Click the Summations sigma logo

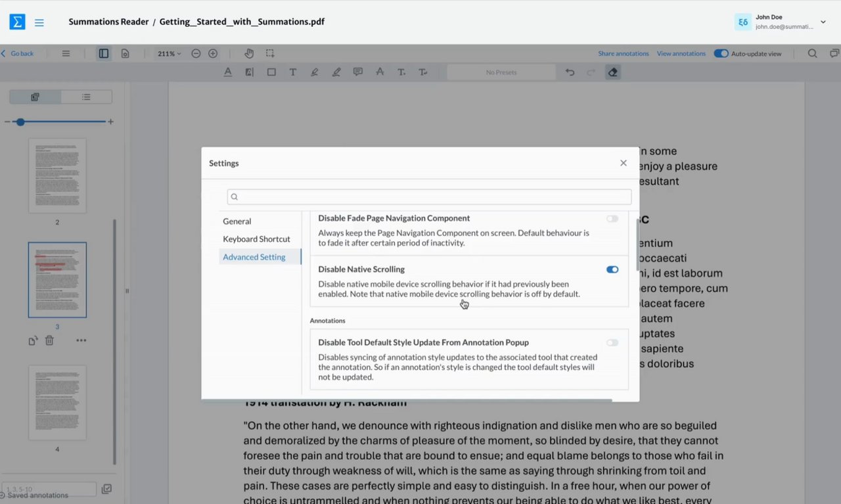coord(17,22)
